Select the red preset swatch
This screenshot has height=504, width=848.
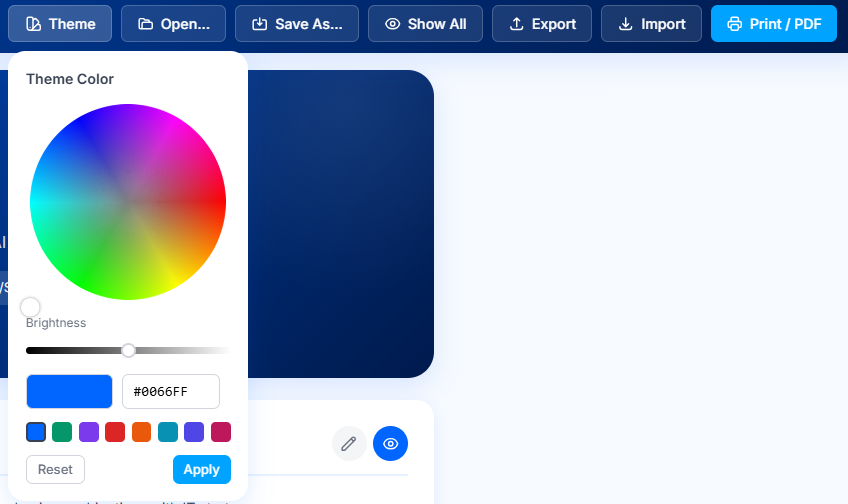[115, 432]
